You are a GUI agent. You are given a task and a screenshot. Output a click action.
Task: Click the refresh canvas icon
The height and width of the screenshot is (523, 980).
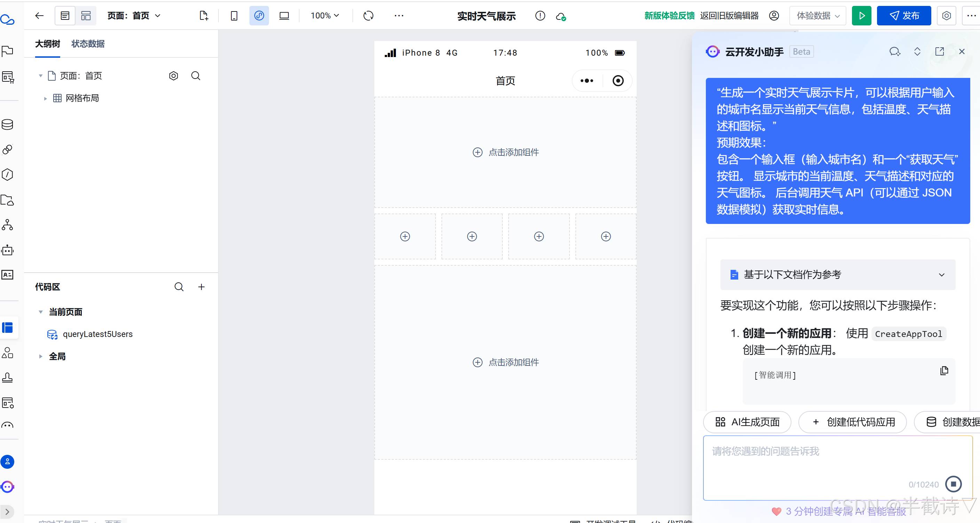click(x=368, y=16)
